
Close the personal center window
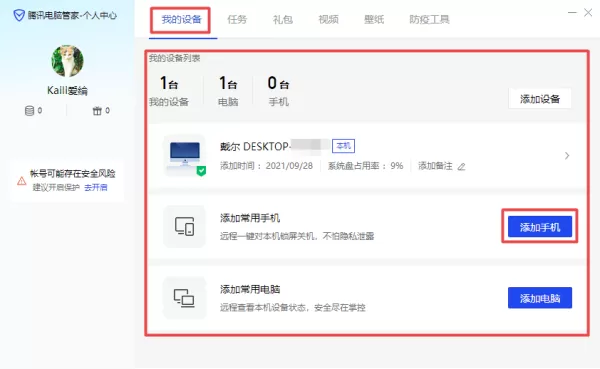point(588,13)
